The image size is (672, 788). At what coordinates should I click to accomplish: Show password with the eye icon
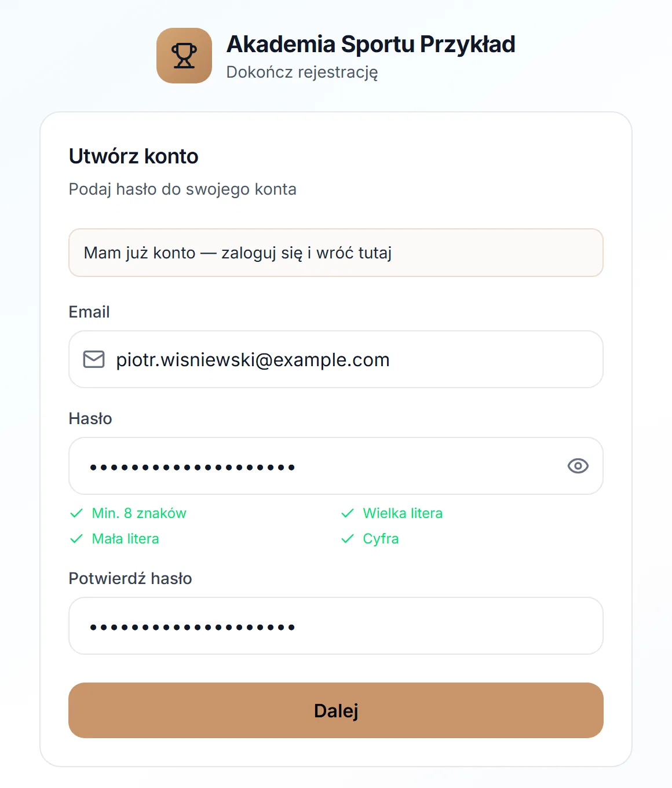[x=578, y=466]
